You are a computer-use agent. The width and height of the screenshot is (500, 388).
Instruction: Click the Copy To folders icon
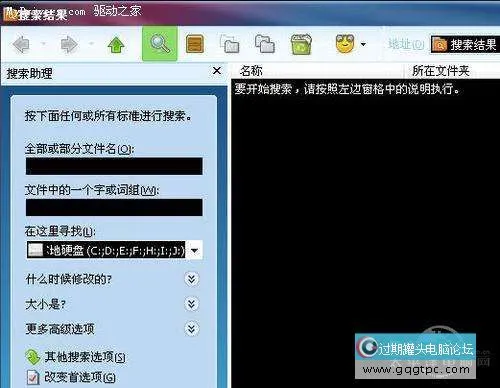265,44
